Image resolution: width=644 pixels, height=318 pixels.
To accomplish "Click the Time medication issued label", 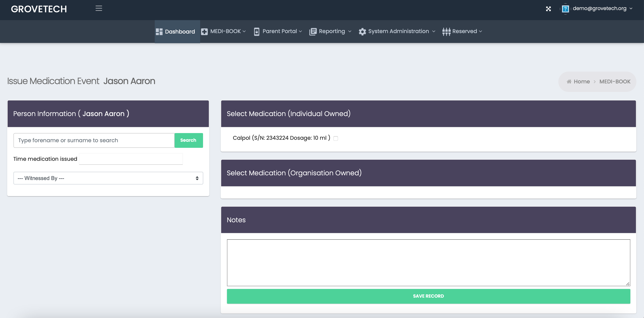I will pyautogui.click(x=45, y=159).
